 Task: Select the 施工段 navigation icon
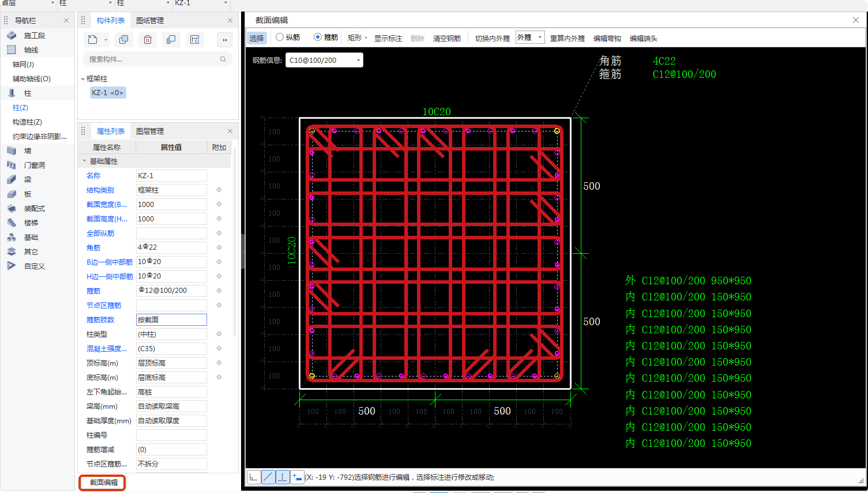(12, 35)
